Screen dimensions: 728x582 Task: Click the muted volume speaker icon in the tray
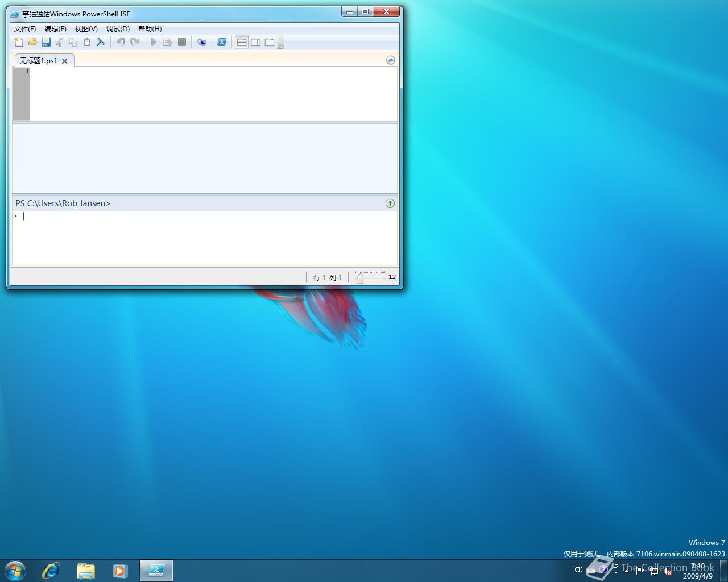click(x=668, y=571)
